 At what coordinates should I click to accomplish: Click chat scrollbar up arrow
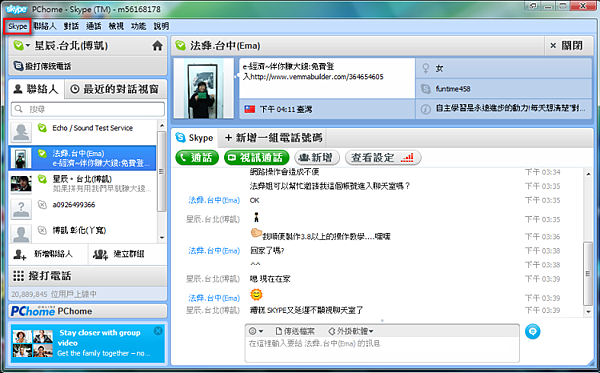[589, 174]
